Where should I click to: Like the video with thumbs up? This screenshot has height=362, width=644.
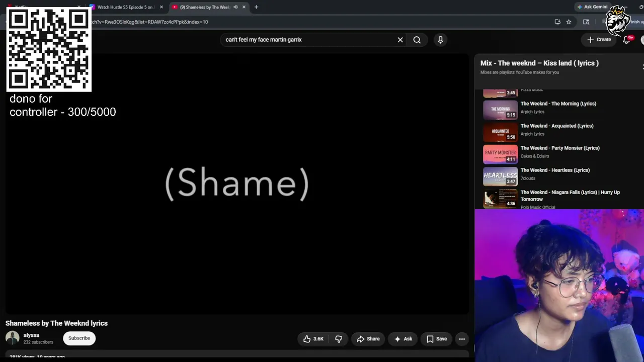313,339
